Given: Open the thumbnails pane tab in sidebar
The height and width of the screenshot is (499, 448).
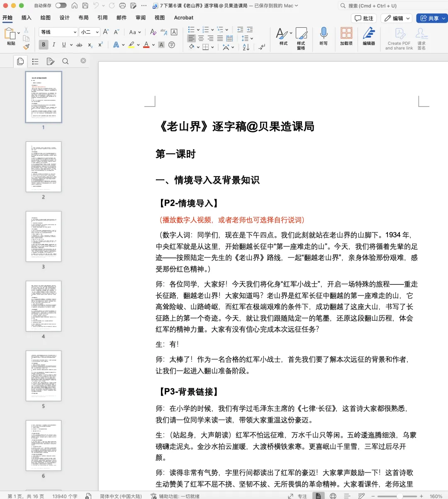Looking at the screenshot, I should pos(20,61).
